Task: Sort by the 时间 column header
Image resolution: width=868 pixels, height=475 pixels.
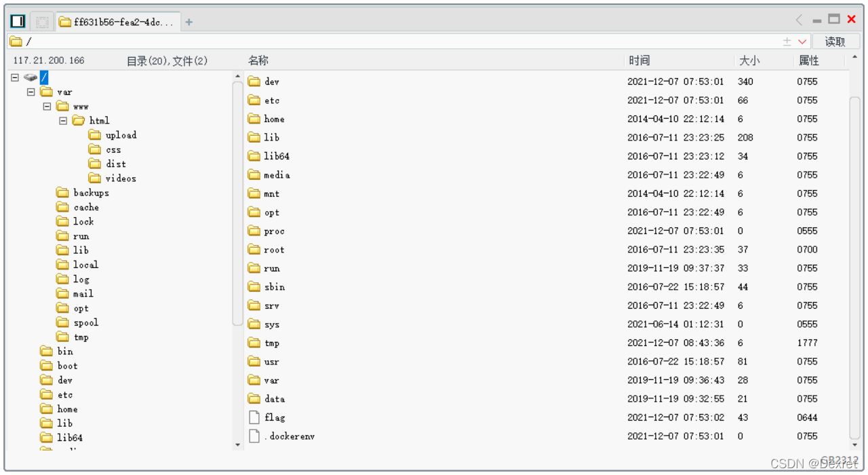Action: point(639,60)
